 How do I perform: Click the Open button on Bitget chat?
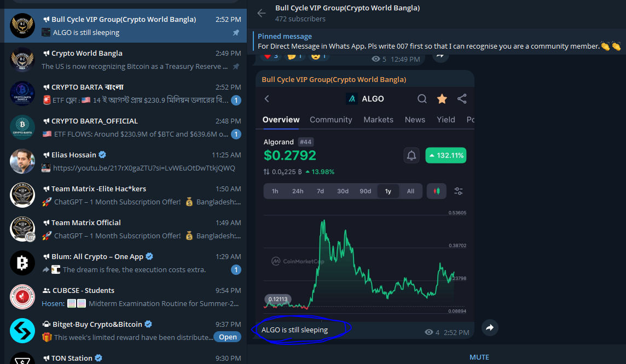(x=228, y=337)
